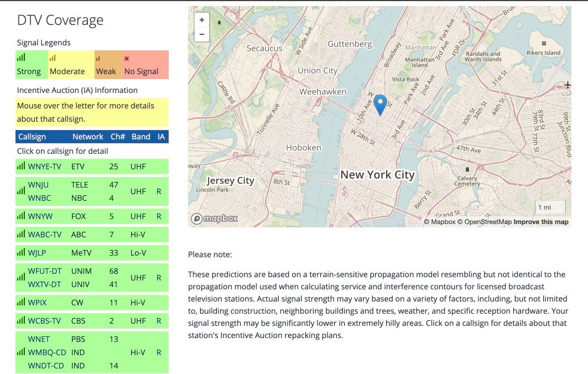The height and width of the screenshot is (374, 588).
Task: Click the Moderate signal legend swatch
Action: pos(69,65)
